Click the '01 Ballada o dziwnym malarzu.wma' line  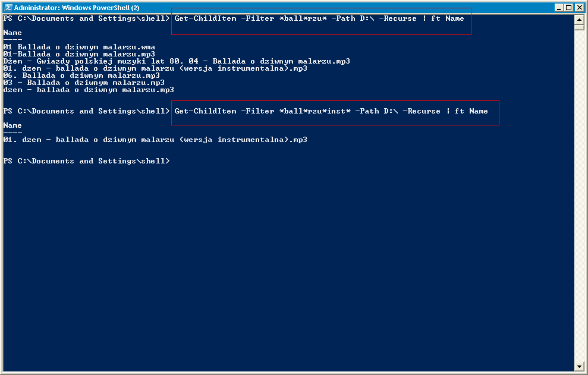[x=79, y=47]
